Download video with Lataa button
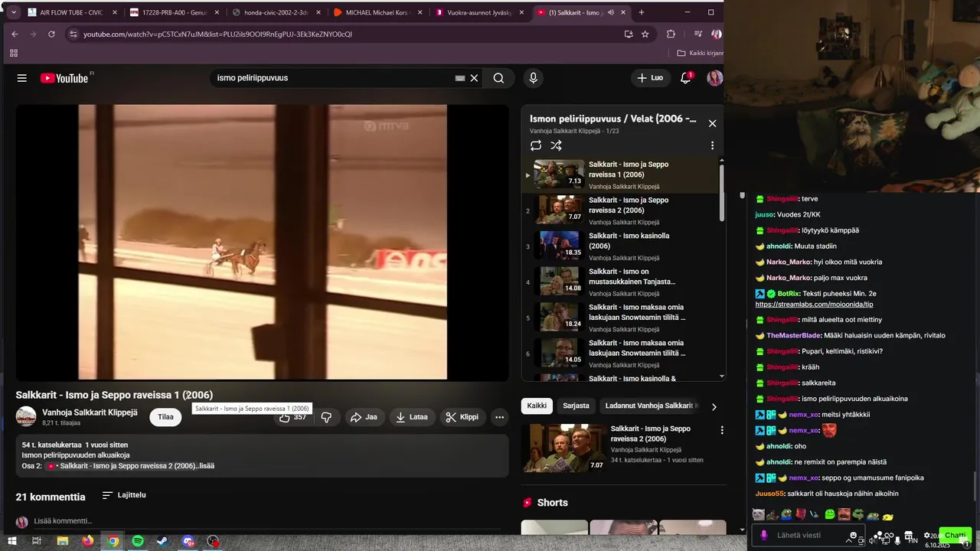Screen dimensions: 980x551 412,417
